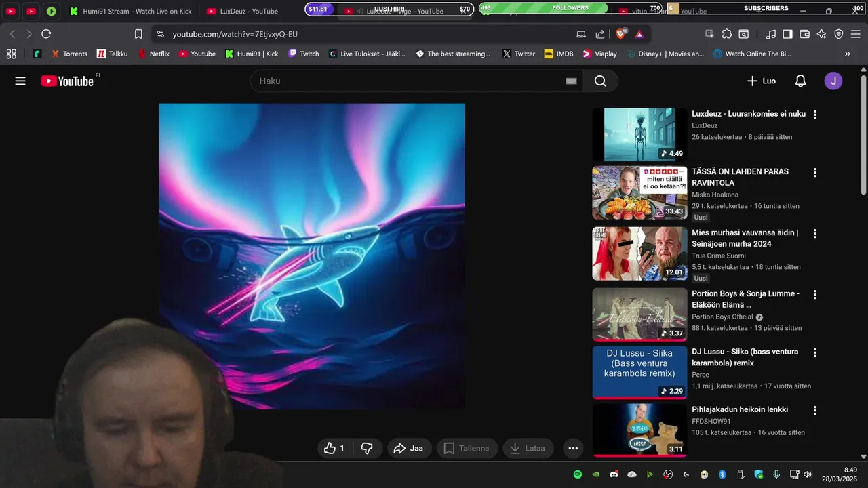Open volume speaker tray icon
The width and height of the screenshot is (868, 488).
pos(808,474)
